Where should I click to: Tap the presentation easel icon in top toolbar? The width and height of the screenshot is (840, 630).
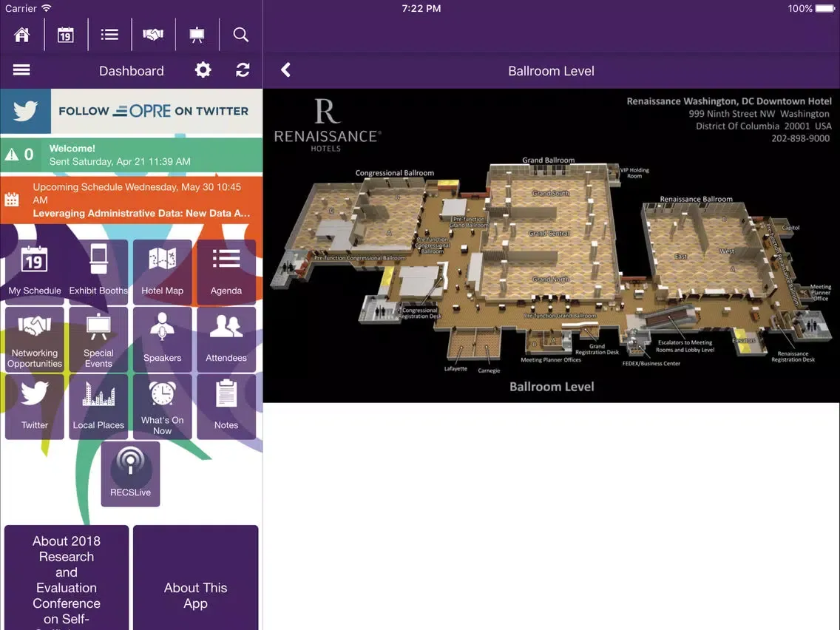point(197,35)
